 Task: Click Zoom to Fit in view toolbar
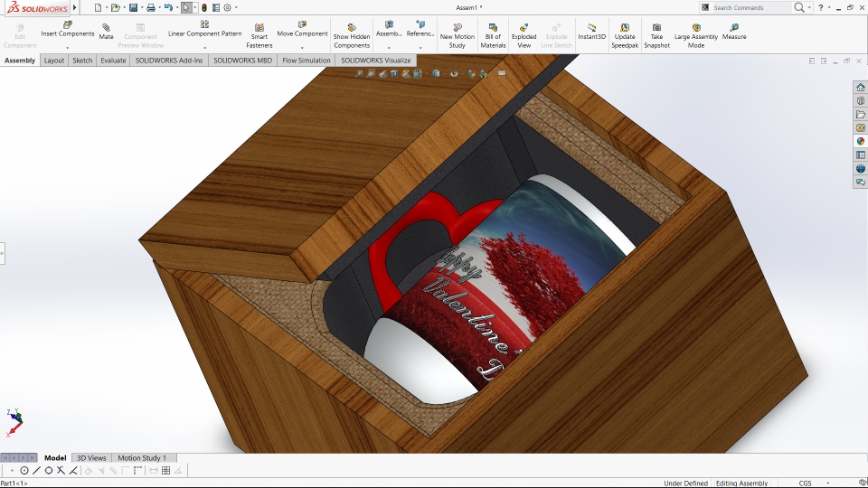click(359, 73)
